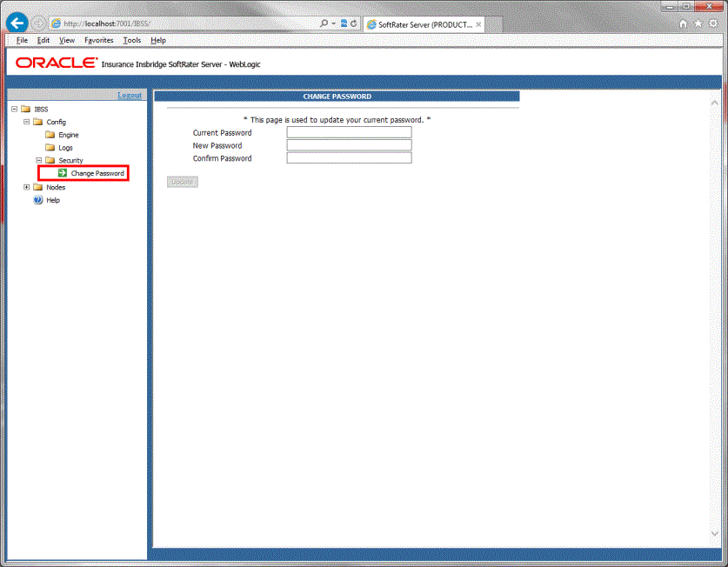Click the Logout link
The height and width of the screenshot is (567, 728).
130,95
